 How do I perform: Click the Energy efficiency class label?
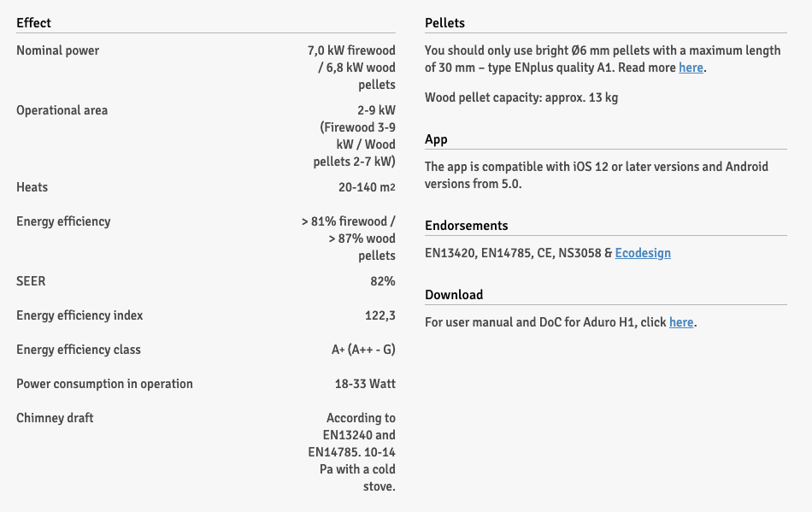[x=79, y=350]
